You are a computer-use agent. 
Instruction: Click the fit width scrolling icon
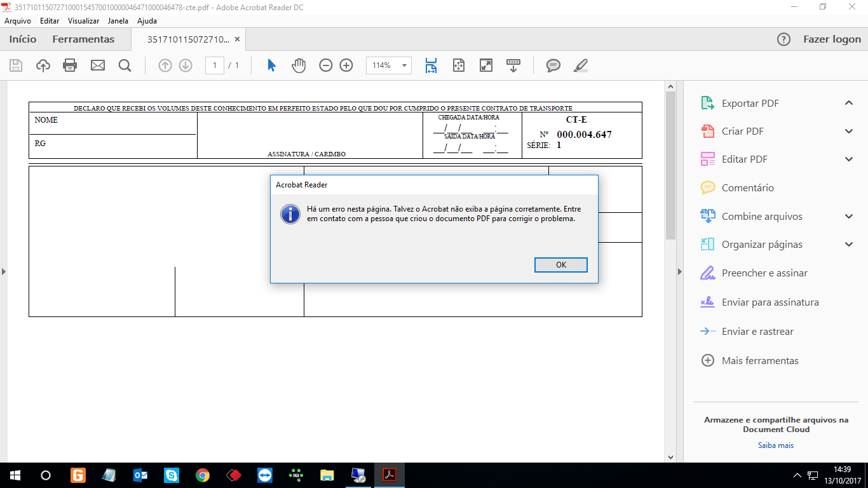(431, 65)
